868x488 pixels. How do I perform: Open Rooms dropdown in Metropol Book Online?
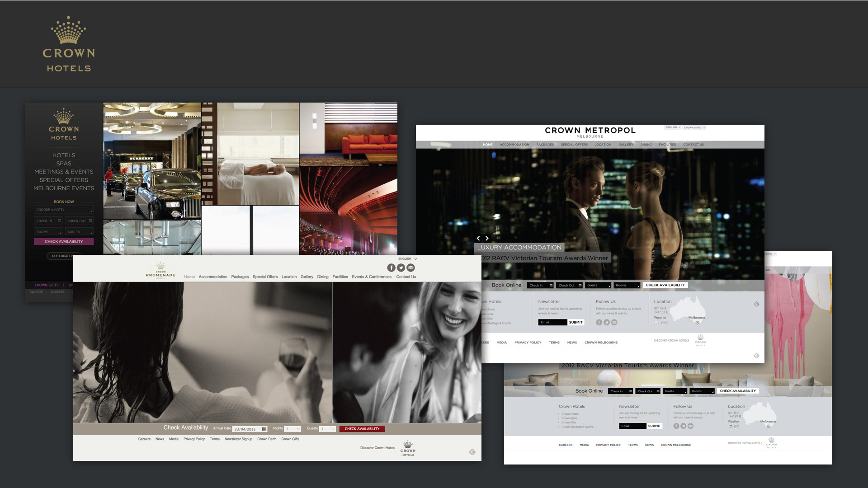(x=627, y=285)
